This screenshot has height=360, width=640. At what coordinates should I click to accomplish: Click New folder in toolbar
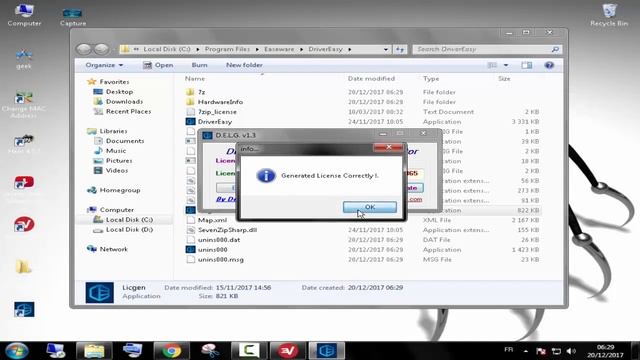coord(244,65)
